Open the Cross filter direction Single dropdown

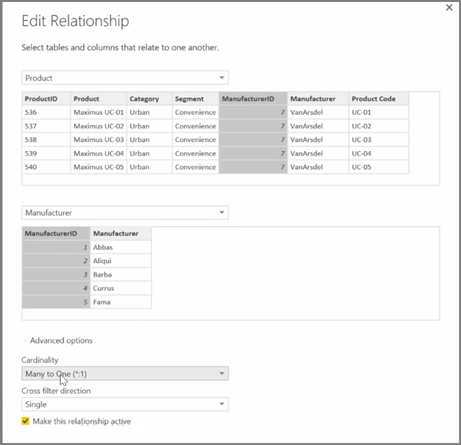click(x=125, y=404)
